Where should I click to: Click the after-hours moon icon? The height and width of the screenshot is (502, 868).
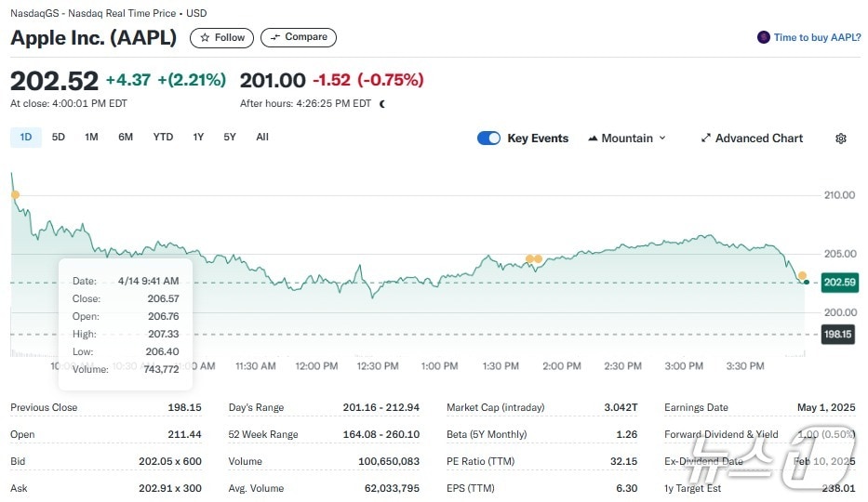(382, 104)
